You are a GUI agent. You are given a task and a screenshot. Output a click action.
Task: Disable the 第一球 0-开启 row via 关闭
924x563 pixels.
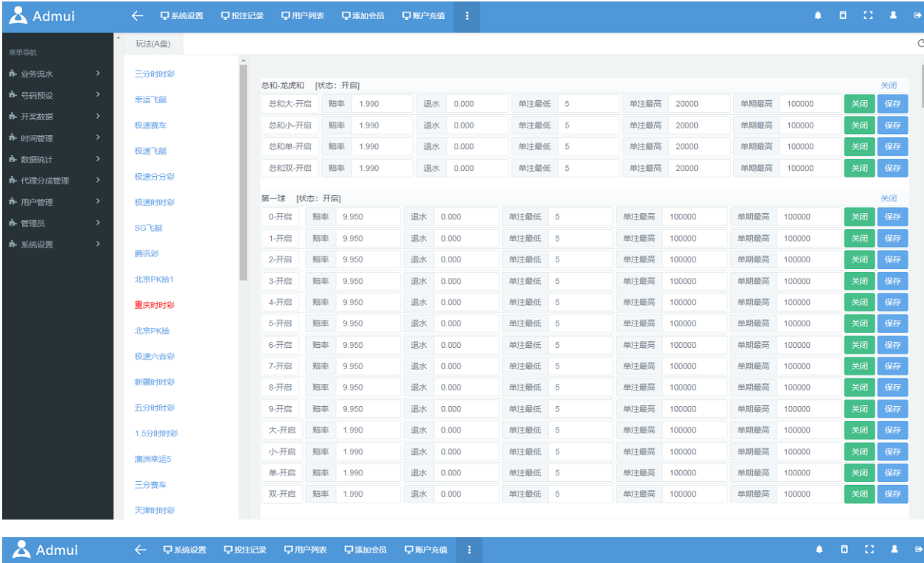pyautogui.click(x=859, y=217)
